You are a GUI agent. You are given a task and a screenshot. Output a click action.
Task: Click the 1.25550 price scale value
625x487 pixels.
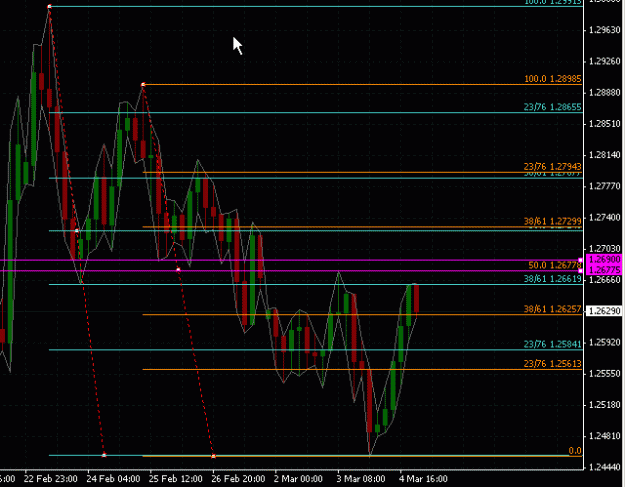[605, 373]
